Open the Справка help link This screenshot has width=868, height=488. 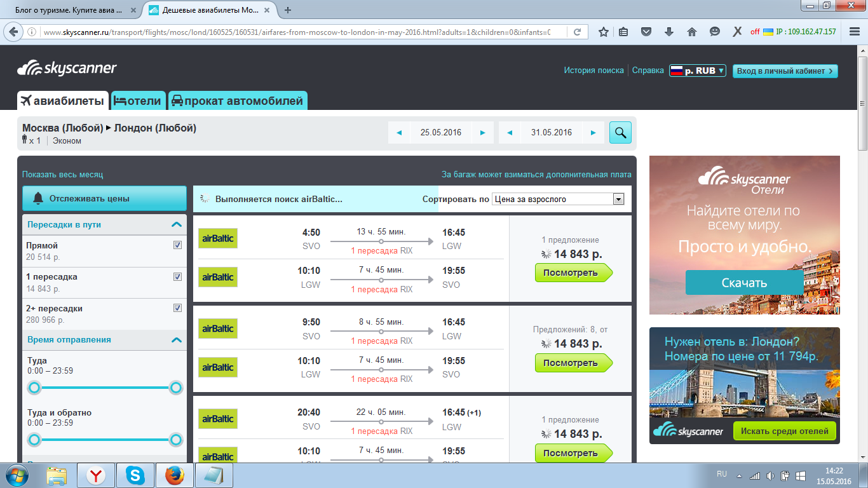(648, 71)
